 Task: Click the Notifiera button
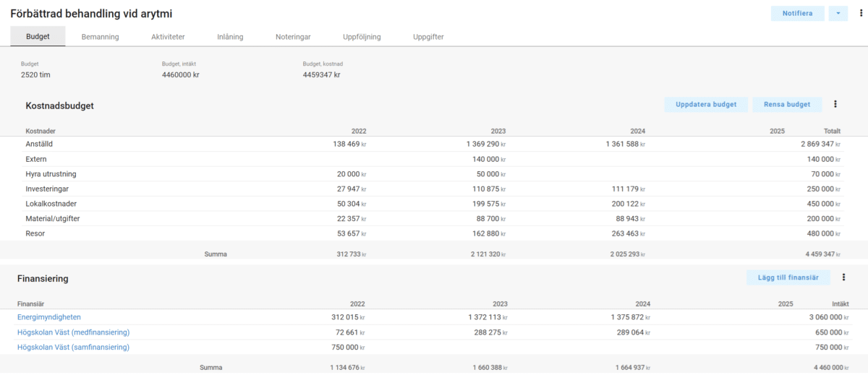click(797, 13)
